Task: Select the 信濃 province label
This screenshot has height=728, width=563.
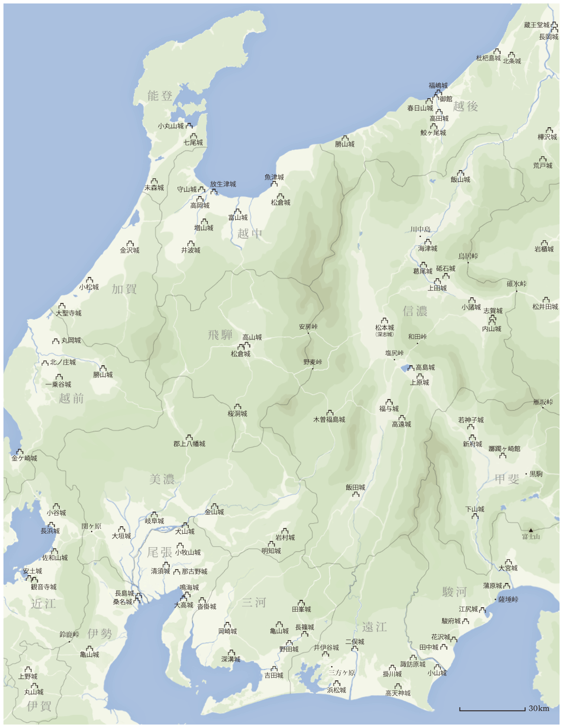Action: pyautogui.click(x=415, y=311)
